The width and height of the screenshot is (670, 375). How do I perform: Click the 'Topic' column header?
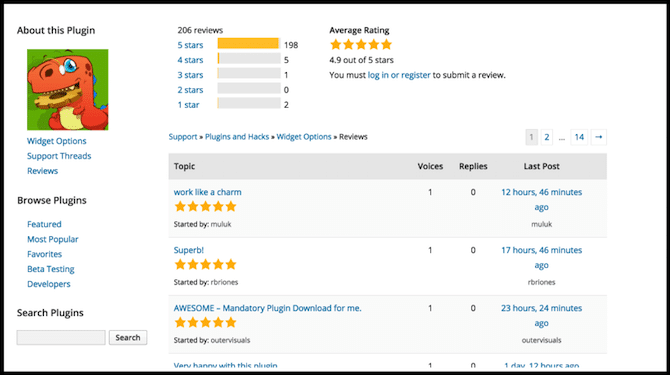[x=184, y=166]
